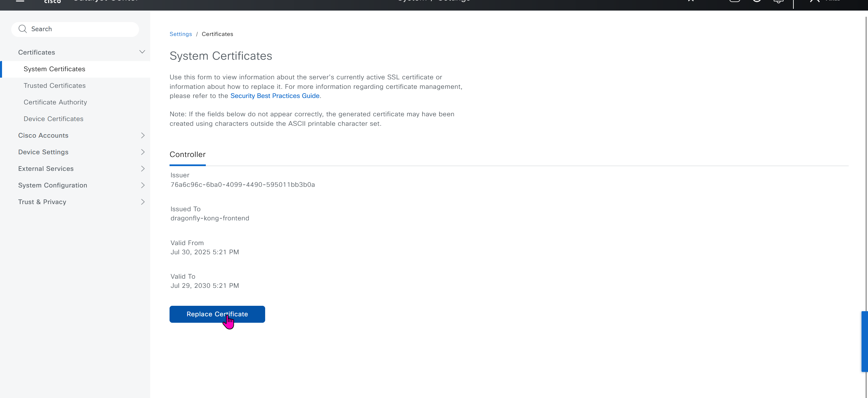Focus the settings Search input field
The width and height of the screenshot is (868, 398).
point(81,29)
